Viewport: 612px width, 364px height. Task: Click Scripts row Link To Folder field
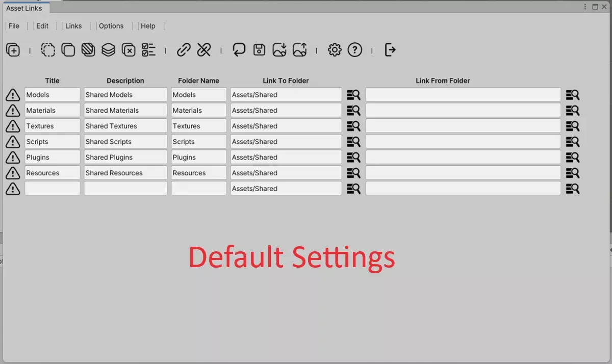(286, 142)
